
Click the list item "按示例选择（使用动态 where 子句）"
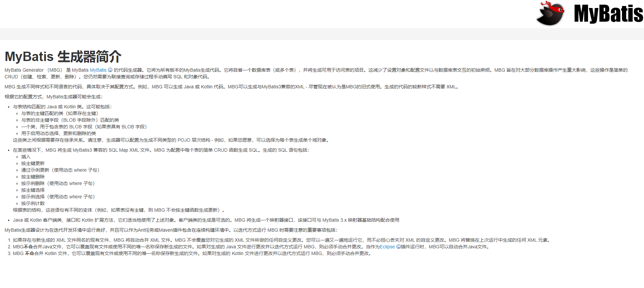click(59, 197)
